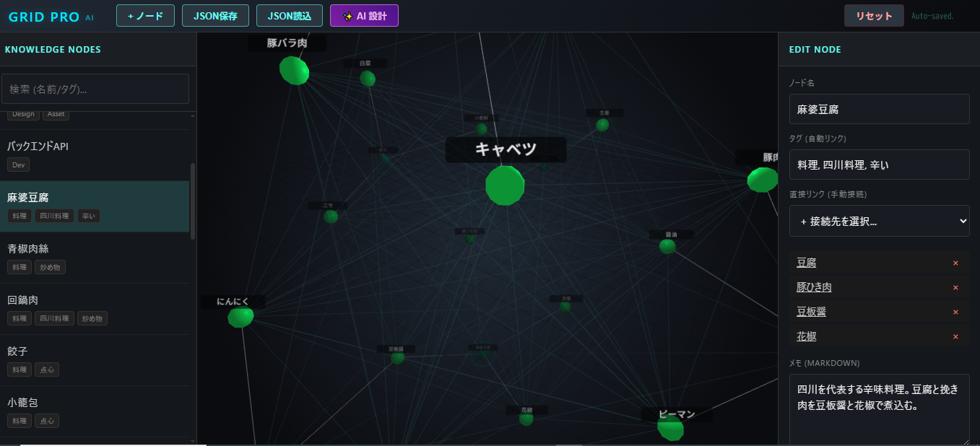The height and width of the screenshot is (446, 980).
Task: Click the node list vertical scrollbar
Action: 192,201
